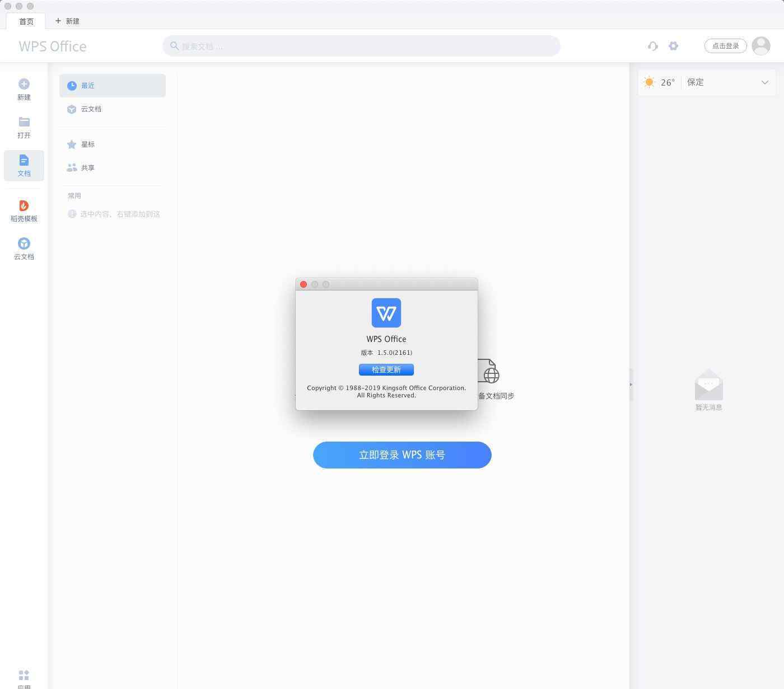Open customer service headset icon

click(x=652, y=46)
